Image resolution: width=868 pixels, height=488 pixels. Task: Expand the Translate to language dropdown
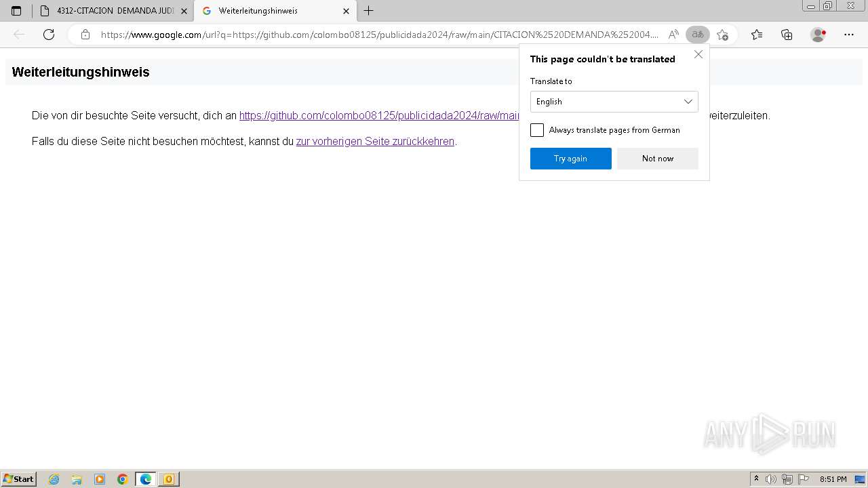614,102
